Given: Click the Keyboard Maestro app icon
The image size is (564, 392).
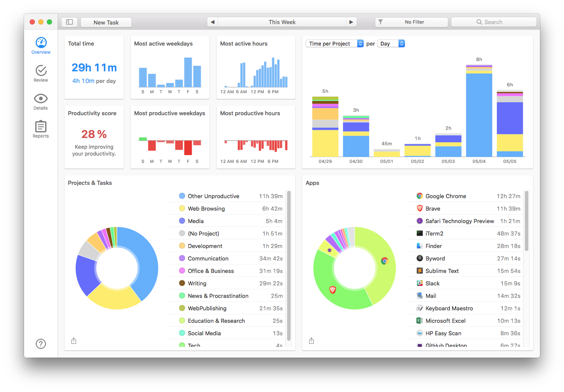Looking at the screenshot, I should [420, 308].
